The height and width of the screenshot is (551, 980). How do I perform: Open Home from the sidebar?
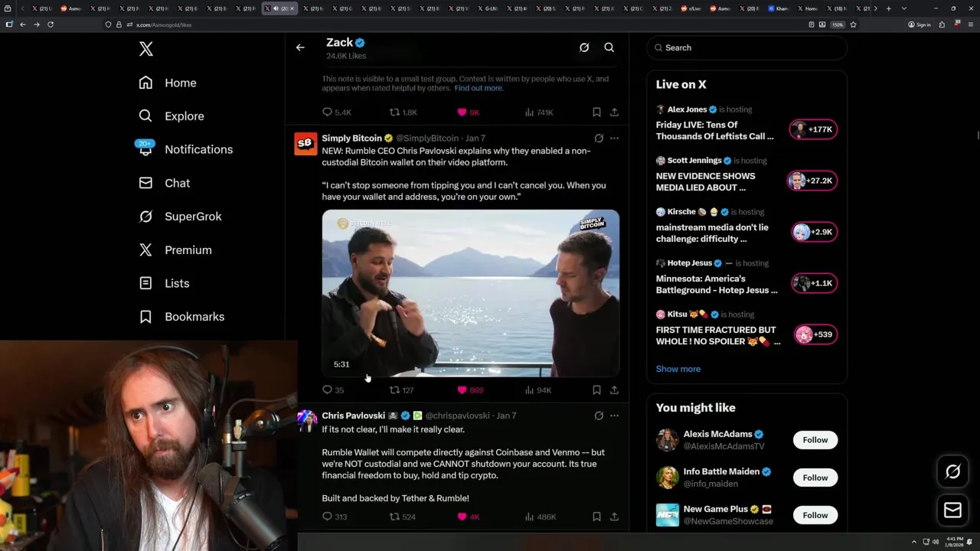tap(168, 83)
